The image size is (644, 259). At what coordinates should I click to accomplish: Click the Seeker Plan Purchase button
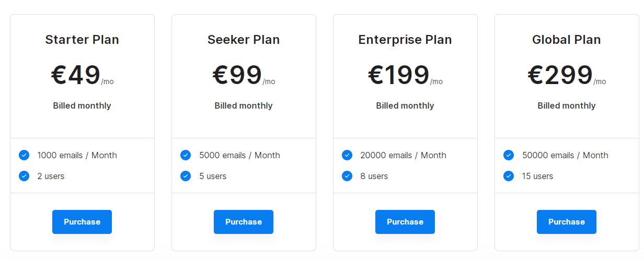click(244, 222)
